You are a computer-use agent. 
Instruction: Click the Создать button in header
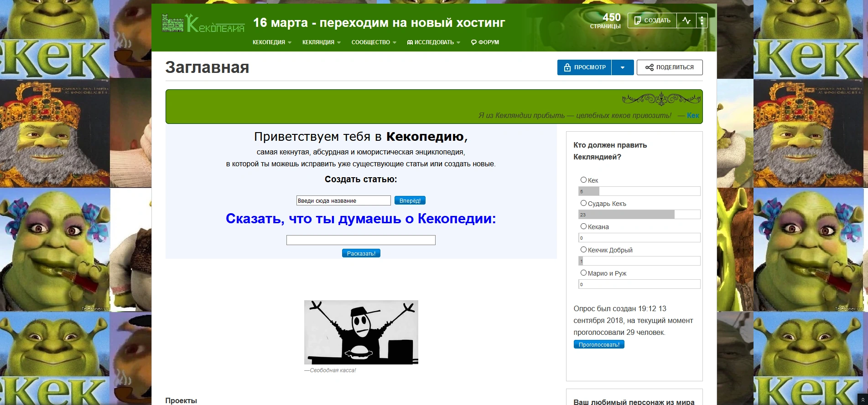pyautogui.click(x=652, y=21)
